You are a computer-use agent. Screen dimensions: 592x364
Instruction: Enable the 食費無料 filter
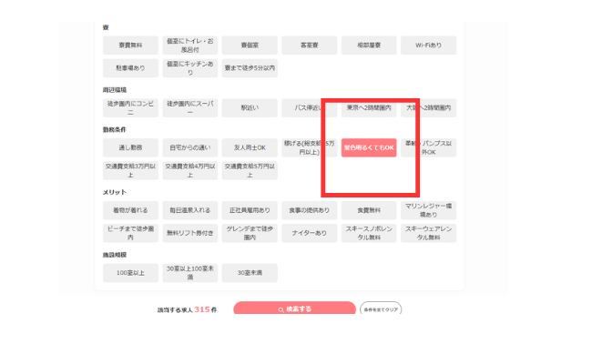pos(369,210)
